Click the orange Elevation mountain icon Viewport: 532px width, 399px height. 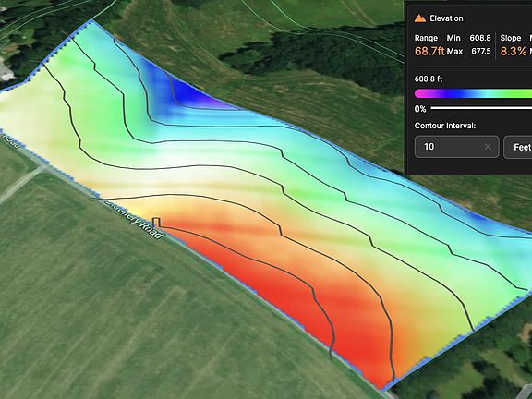[420, 18]
